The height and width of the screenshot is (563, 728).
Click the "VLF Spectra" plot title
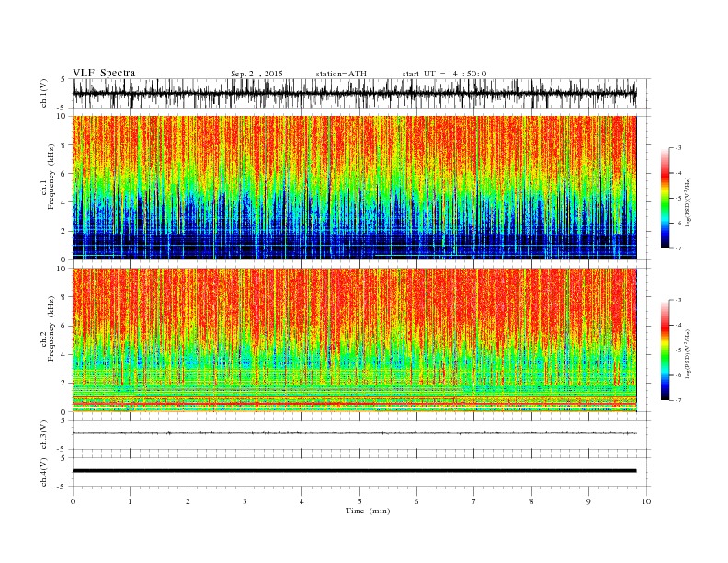104,73
